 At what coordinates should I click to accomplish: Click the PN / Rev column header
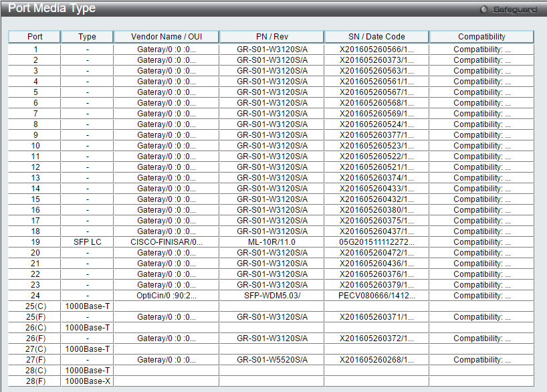click(271, 37)
